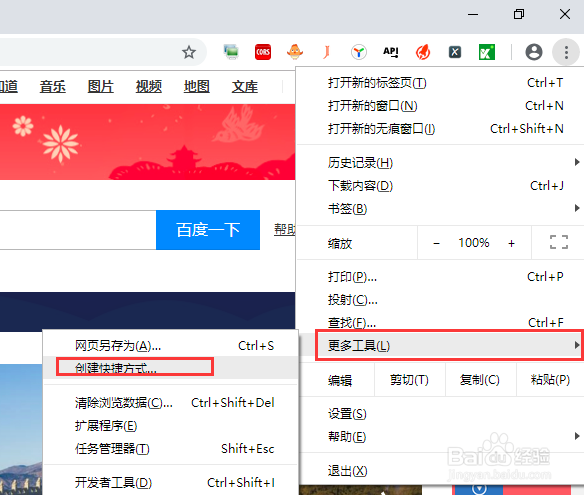Click the 帮助 link beside search button
The width and height of the screenshot is (584, 495).
click(x=285, y=229)
